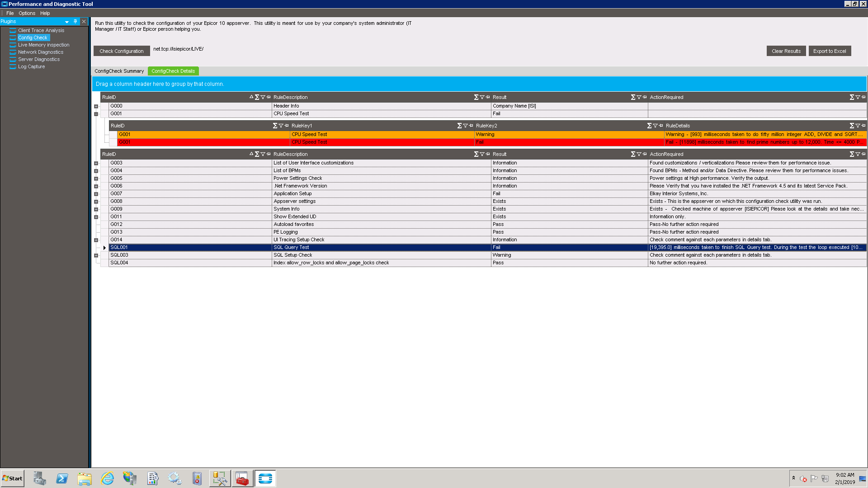Click the sum icon on the top Result column
Viewport: 868px width, 488px height.
(633, 97)
